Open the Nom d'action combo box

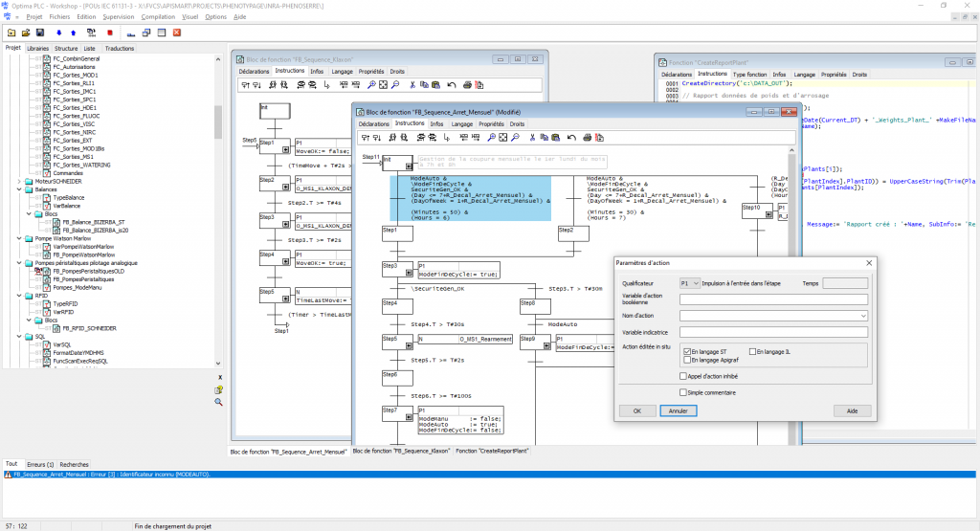click(773, 316)
